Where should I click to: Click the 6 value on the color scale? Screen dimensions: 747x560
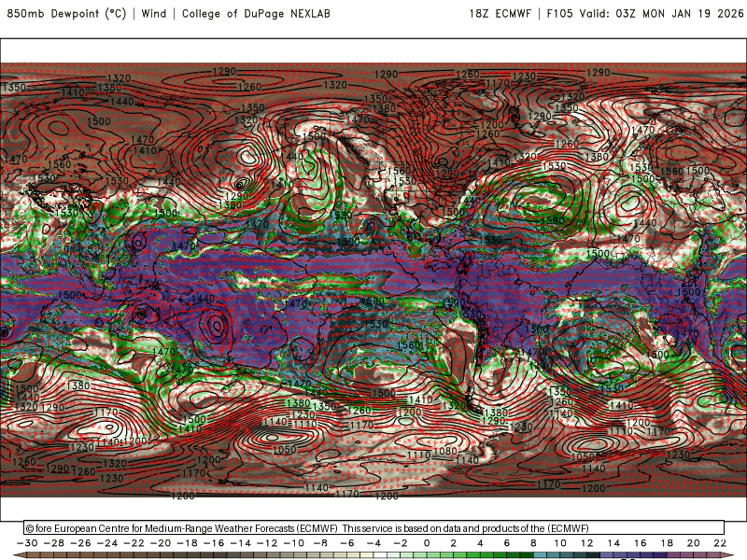pos(506,543)
